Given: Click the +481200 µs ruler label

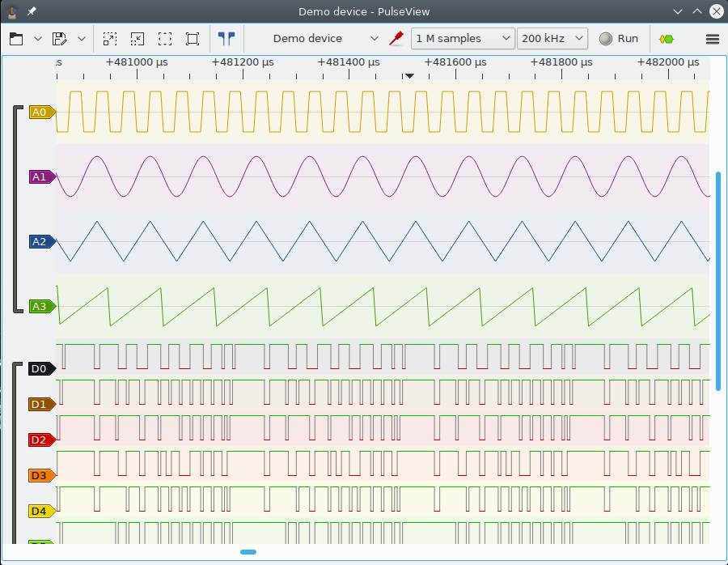Looking at the screenshot, I should tap(243, 62).
